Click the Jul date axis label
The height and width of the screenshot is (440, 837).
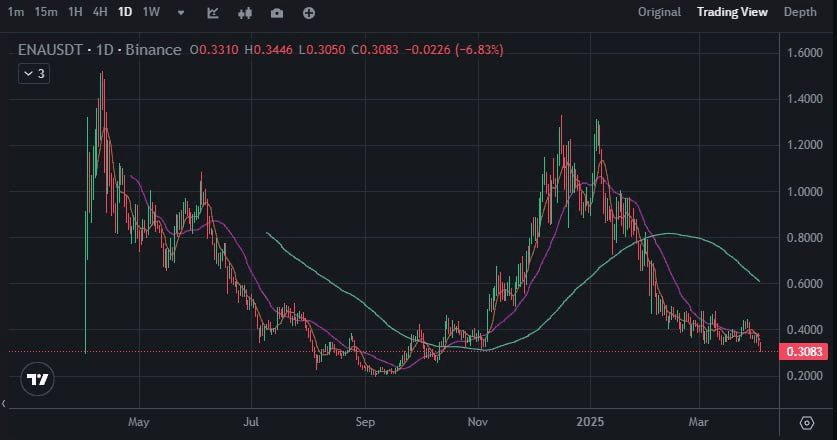coord(251,422)
